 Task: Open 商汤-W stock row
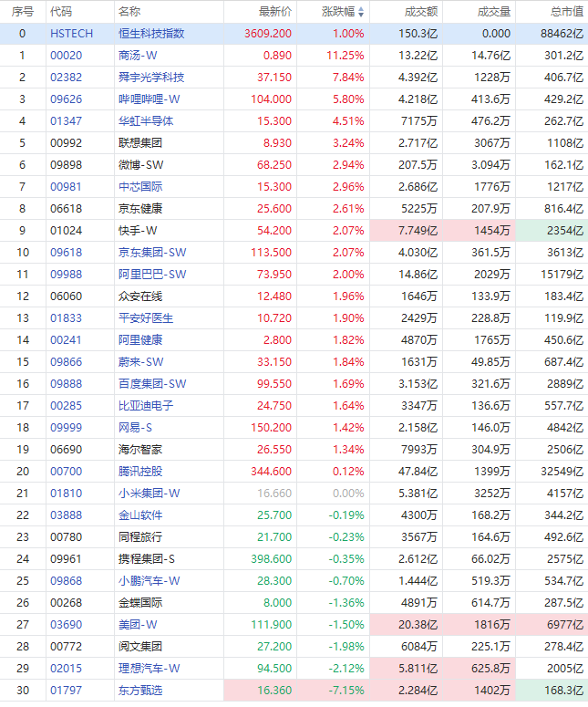click(294, 56)
